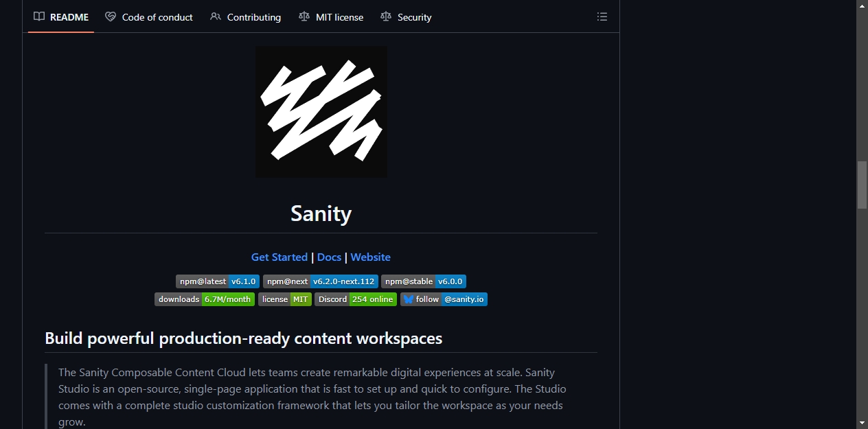Click the npm@next v6.2.0-next.112 badge
Screen dimensions: 868x429
coord(321,281)
